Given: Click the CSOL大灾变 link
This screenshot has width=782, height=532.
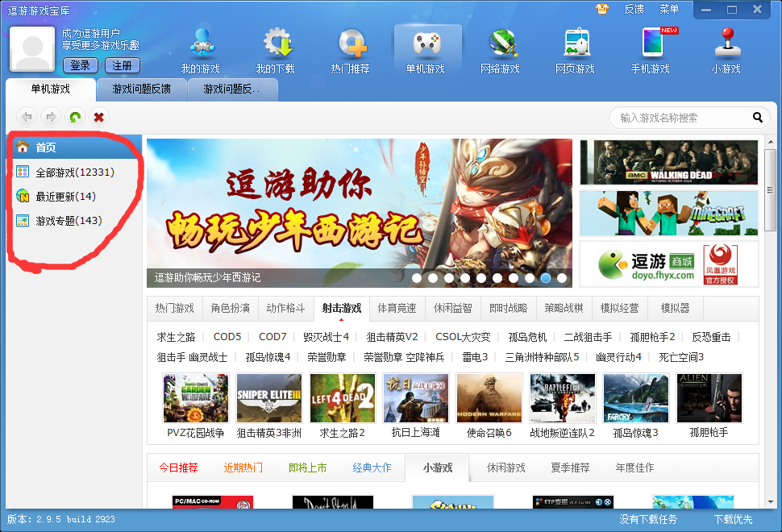Looking at the screenshot, I should pyautogui.click(x=463, y=337).
